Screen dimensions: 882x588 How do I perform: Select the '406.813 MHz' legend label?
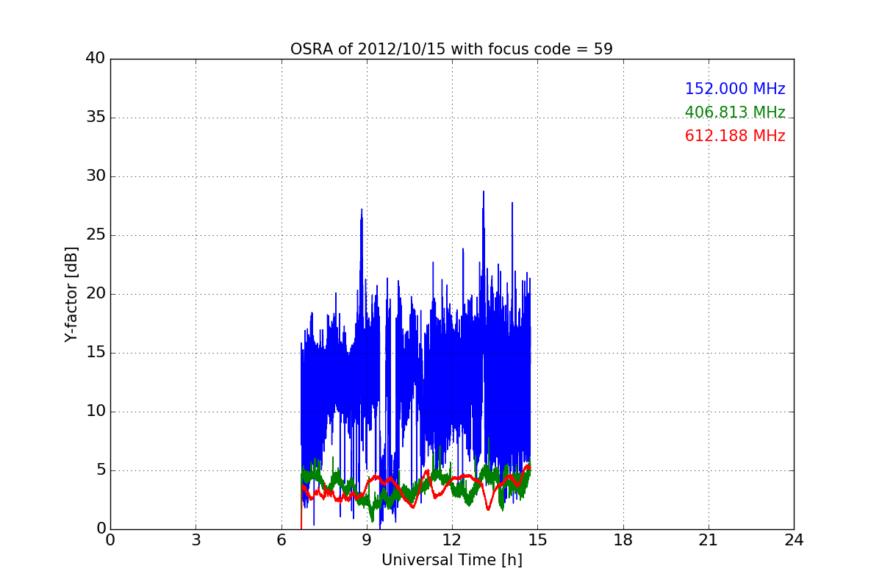click(x=735, y=112)
